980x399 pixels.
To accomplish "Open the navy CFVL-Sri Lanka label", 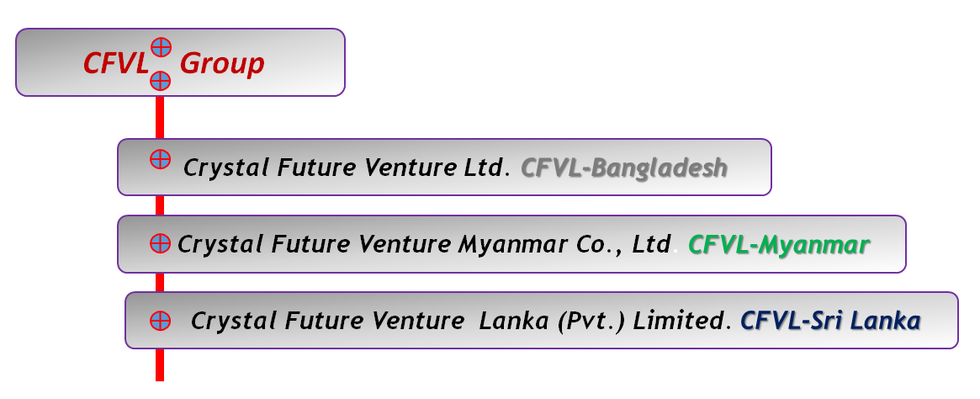I will click(x=830, y=321).
